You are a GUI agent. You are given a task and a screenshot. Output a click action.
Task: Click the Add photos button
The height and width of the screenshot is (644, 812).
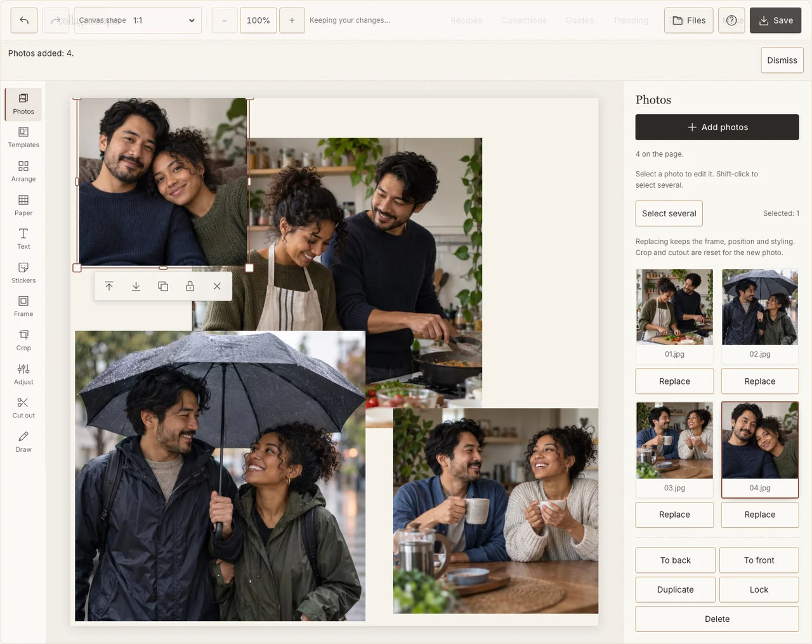[x=717, y=127]
